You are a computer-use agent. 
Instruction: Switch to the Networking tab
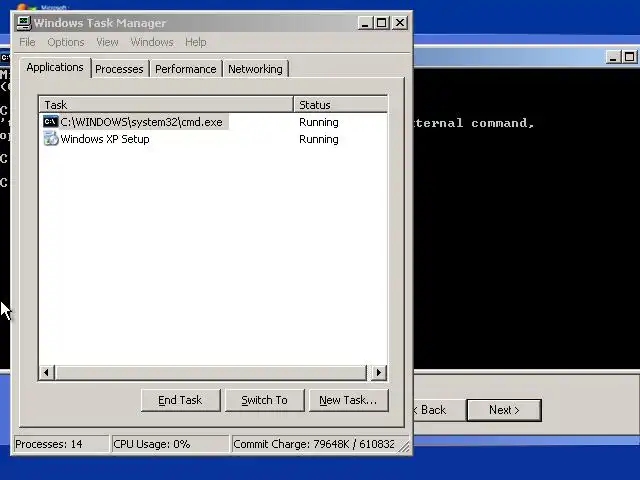[x=255, y=69]
